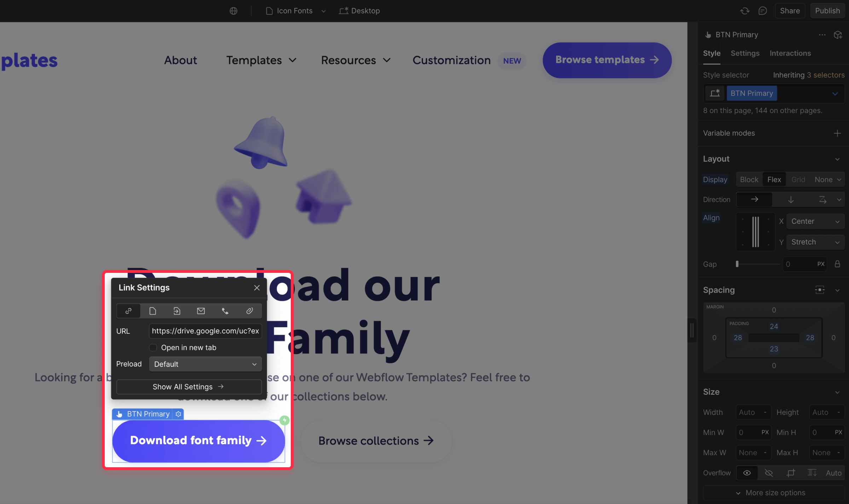The image size is (849, 504).
Task: Open the three-dots menu beside BTN Primary
Action: 822,35
